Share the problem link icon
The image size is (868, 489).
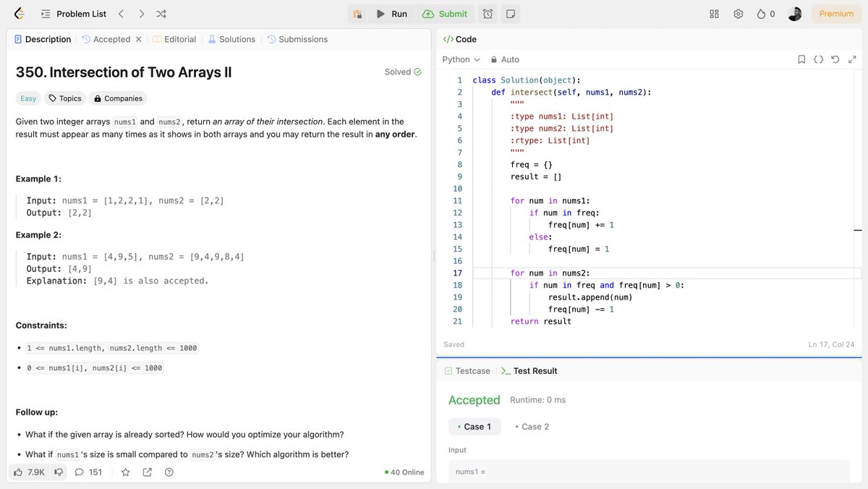(147, 472)
